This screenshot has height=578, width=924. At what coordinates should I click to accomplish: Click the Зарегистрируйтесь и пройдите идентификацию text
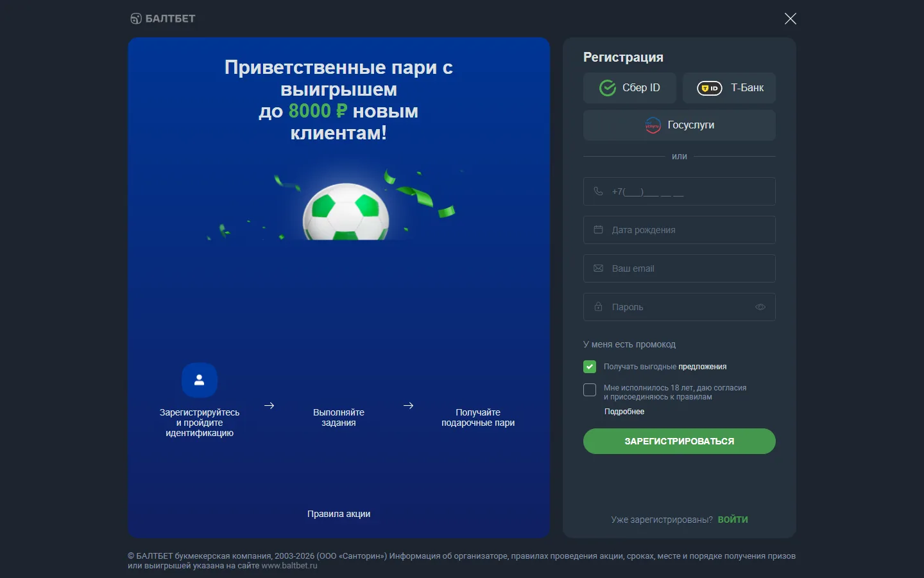pos(200,423)
